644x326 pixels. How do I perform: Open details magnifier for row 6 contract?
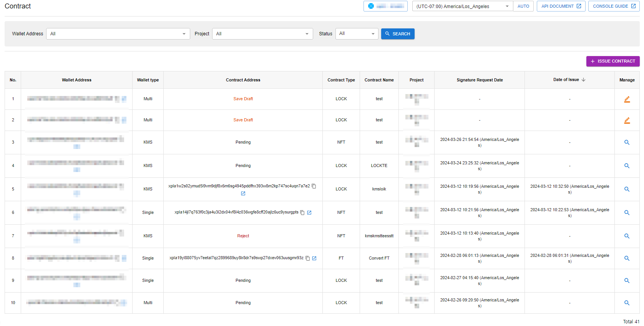tap(627, 213)
